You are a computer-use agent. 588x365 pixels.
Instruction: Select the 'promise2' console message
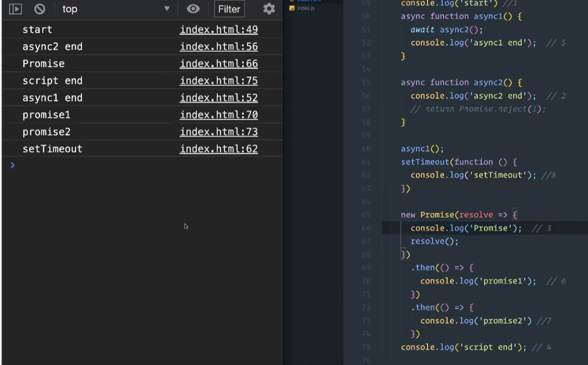point(46,132)
